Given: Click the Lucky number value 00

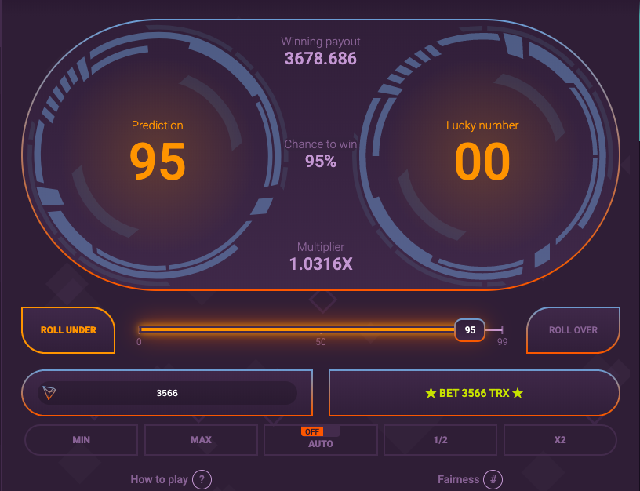Looking at the screenshot, I should point(482,161).
